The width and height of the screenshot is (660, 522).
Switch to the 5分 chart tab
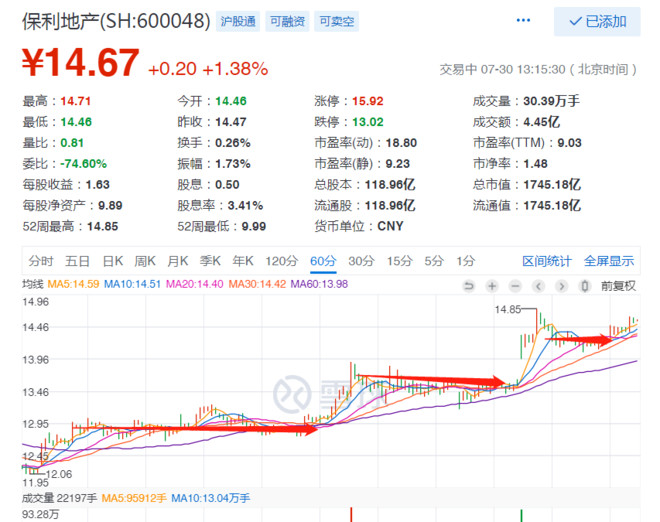click(x=434, y=261)
